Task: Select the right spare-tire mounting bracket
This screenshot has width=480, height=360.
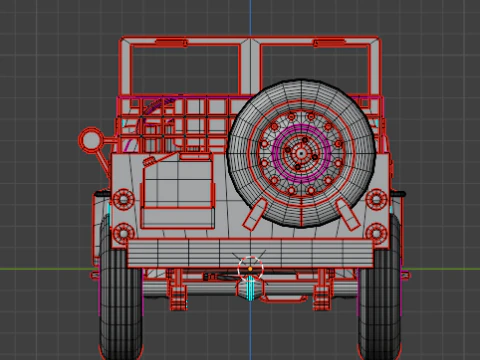Action: point(348,214)
